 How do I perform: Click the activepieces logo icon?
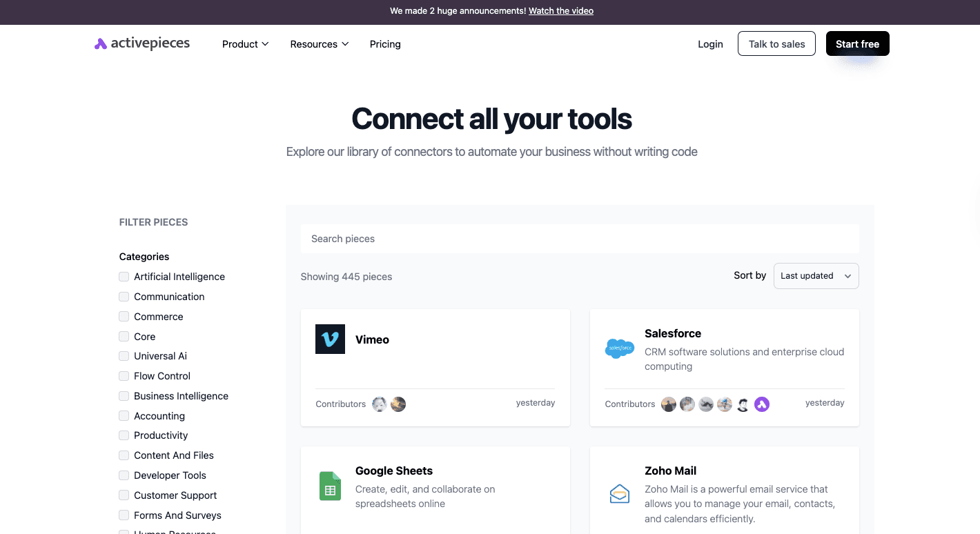[x=101, y=44]
